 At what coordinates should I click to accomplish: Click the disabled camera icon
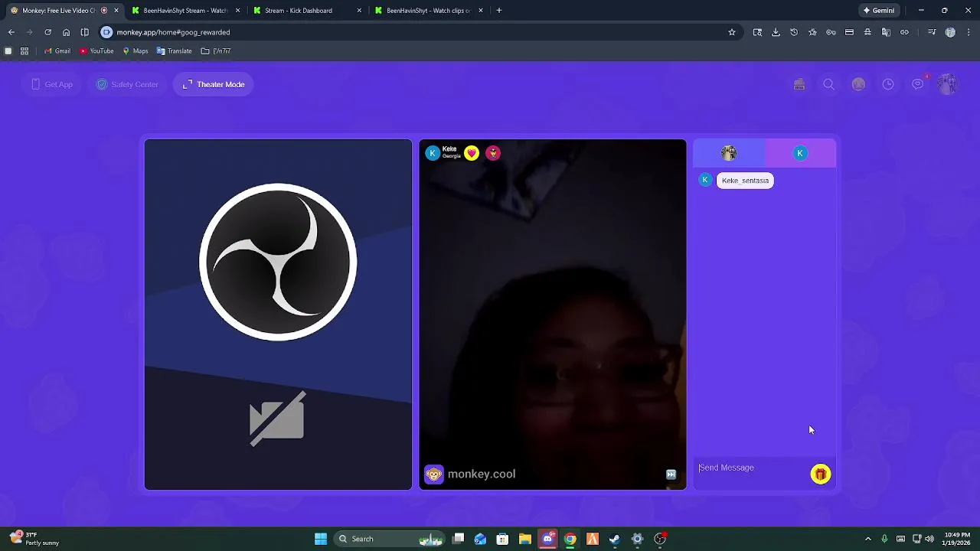pos(277,419)
